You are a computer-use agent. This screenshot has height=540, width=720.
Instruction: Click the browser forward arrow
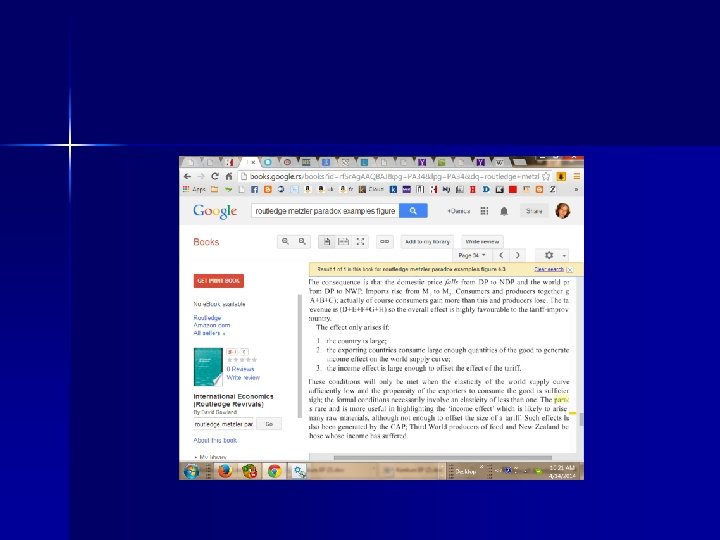(x=201, y=176)
